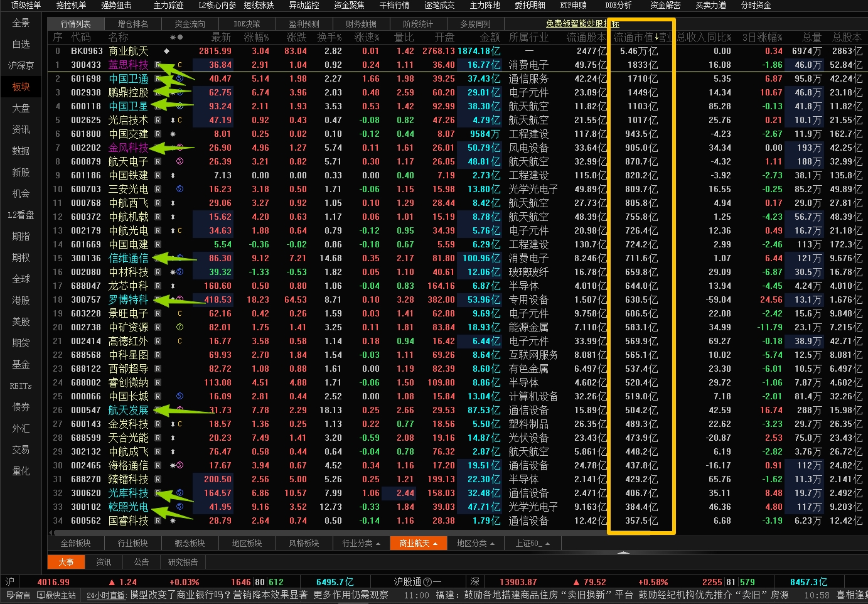Viewport: 868px width, 604px height.
Task: Open 港股 in the left sidebar
Action: click(x=21, y=300)
